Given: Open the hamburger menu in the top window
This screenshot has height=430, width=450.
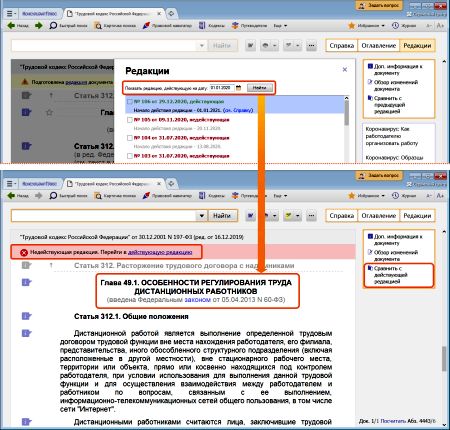Looking at the screenshot, I should click(11, 14).
